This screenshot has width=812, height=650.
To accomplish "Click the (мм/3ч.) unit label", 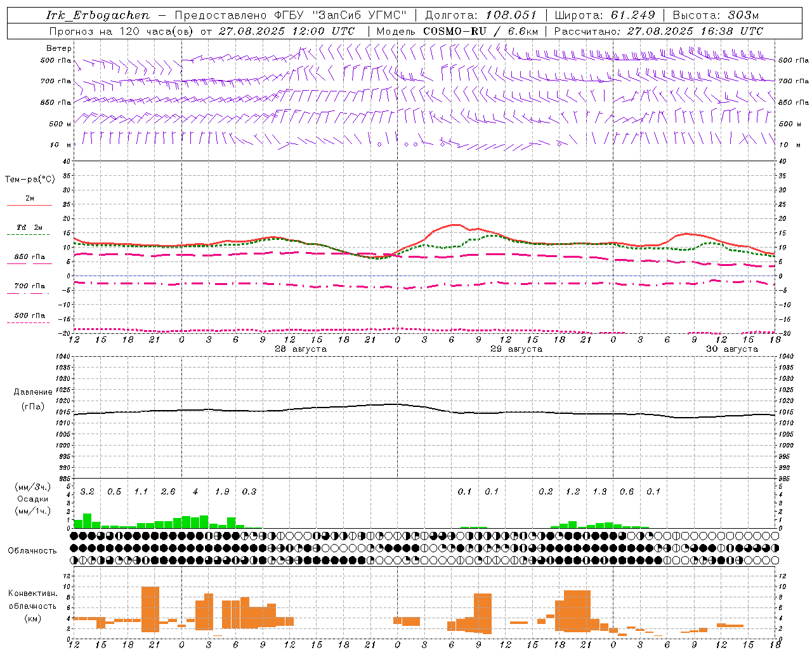I will (32, 487).
